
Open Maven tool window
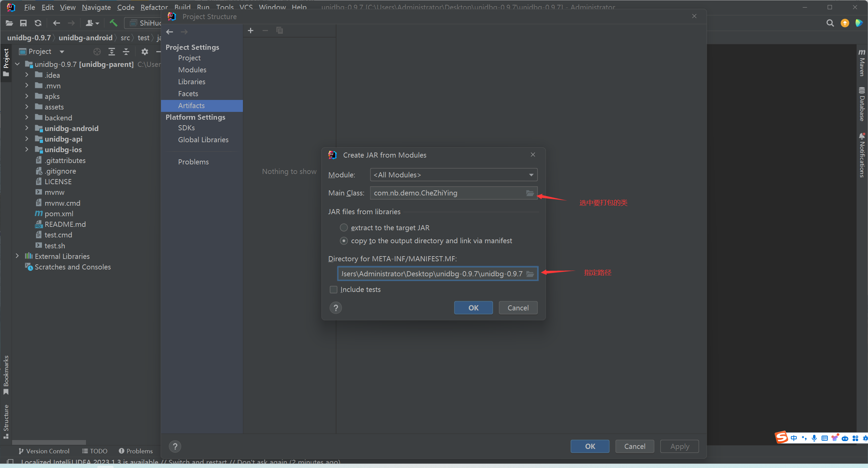click(862, 63)
